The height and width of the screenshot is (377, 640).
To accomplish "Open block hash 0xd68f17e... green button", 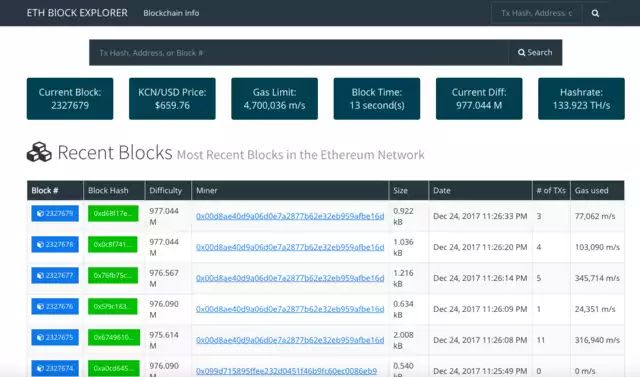I will click(x=113, y=213).
